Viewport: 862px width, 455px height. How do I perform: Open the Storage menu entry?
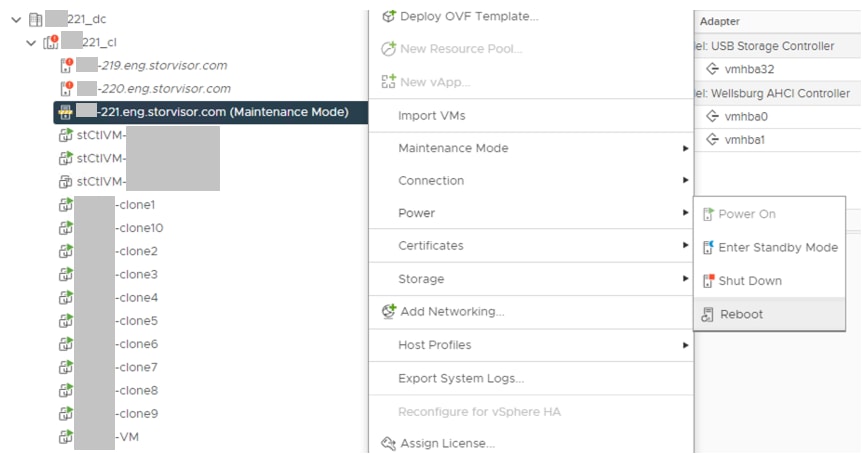(x=421, y=279)
